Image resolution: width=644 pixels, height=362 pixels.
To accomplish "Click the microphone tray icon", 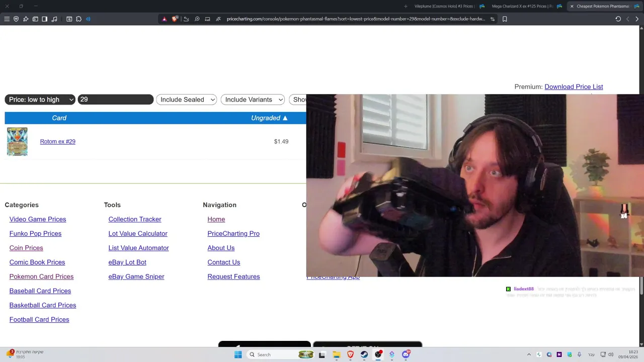I will coord(579,354).
